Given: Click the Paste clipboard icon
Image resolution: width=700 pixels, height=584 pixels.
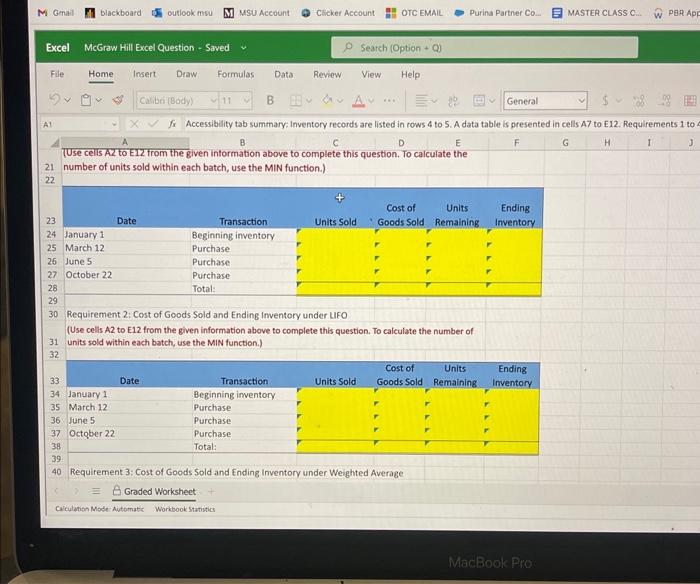Looking at the screenshot, I should (x=86, y=100).
